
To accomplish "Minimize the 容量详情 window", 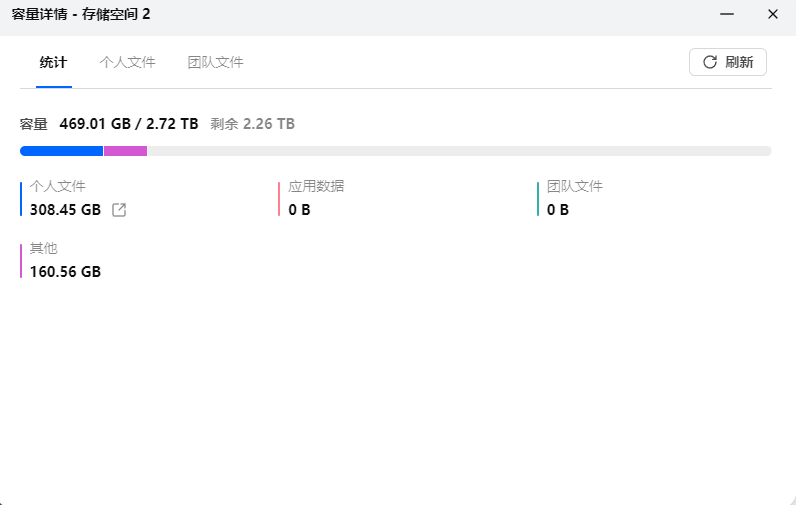I will [x=727, y=14].
